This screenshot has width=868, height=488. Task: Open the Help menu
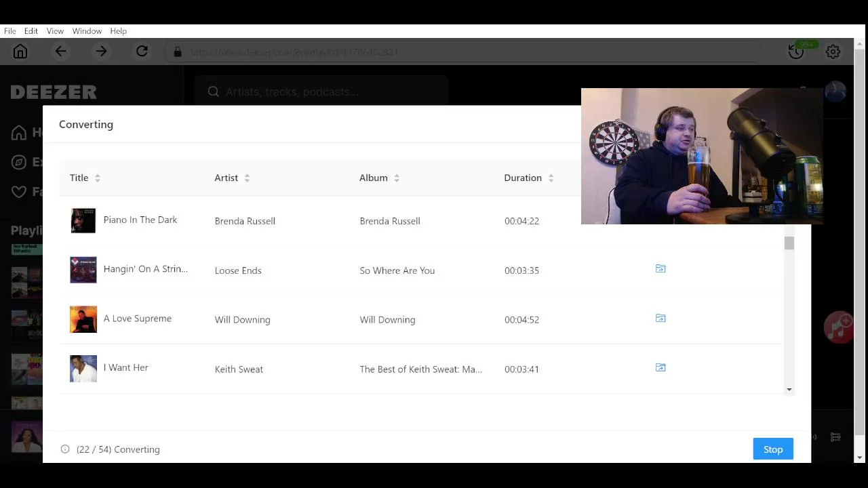click(x=119, y=31)
